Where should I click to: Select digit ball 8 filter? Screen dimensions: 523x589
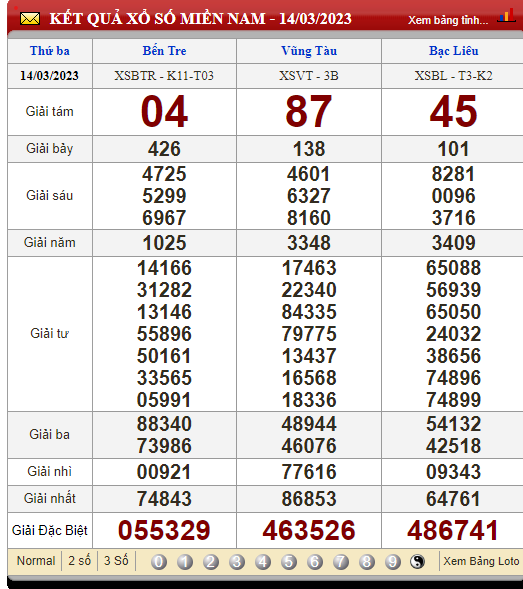click(367, 562)
